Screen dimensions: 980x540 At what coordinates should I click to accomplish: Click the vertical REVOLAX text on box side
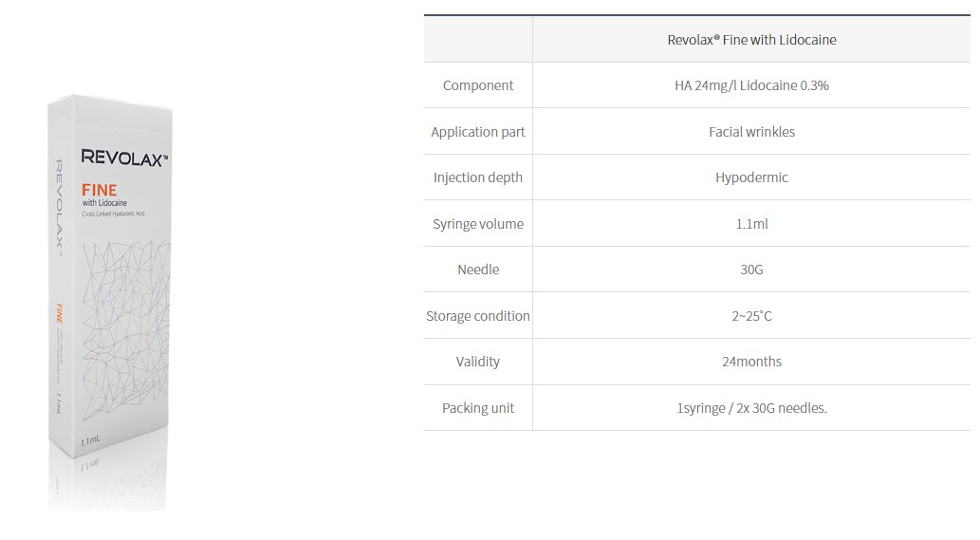pos(59,207)
